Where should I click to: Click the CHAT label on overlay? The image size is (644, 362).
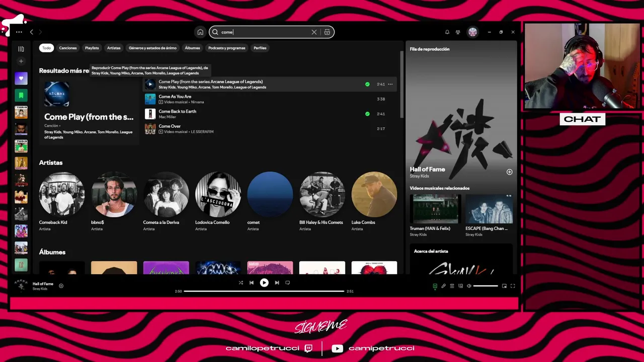582,119
